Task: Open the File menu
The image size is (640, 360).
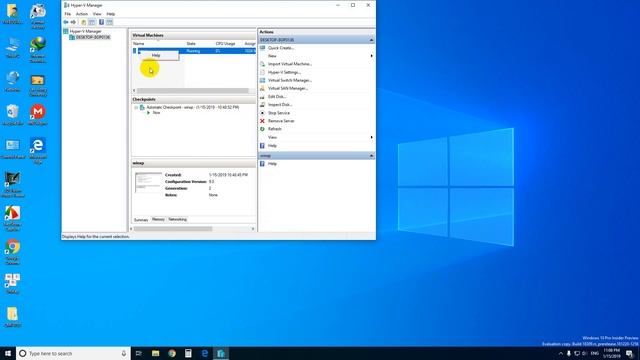Action: point(68,14)
